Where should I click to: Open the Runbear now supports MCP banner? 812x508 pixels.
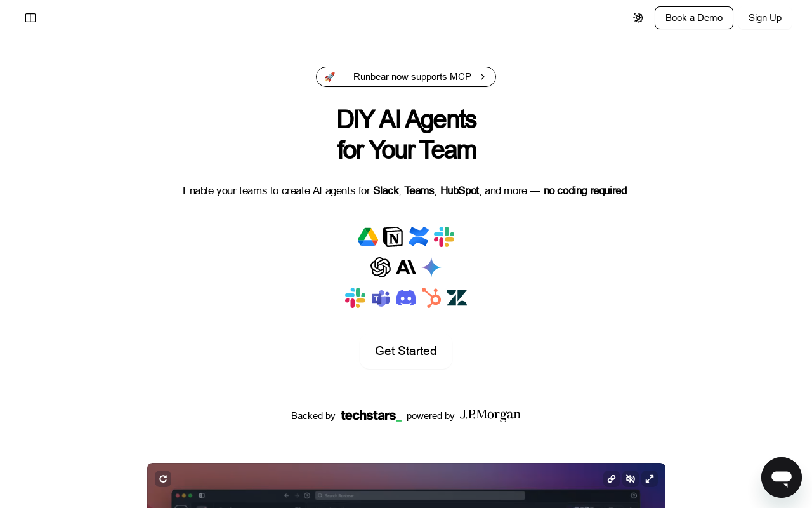point(406,77)
